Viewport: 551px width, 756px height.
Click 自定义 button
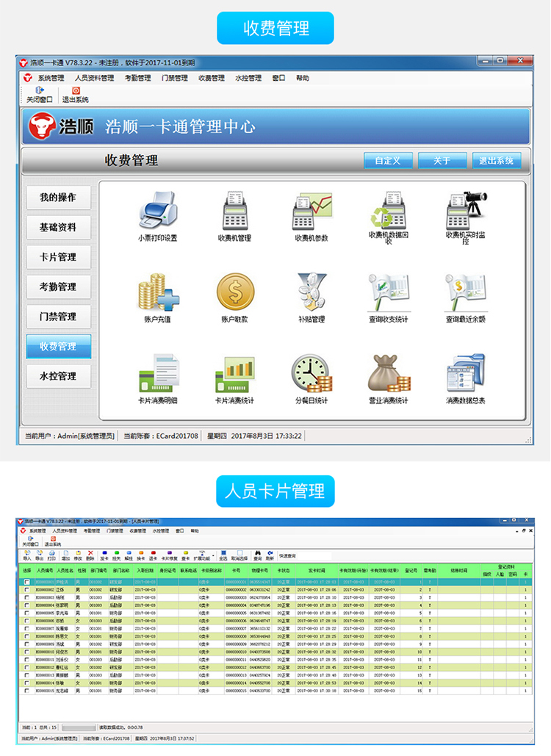pos(388,161)
